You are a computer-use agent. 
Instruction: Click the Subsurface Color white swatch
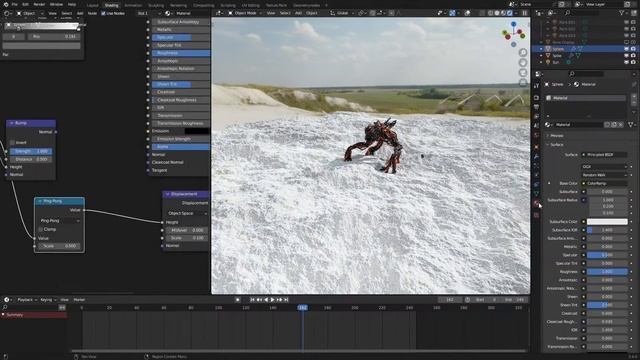(x=607, y=222)
